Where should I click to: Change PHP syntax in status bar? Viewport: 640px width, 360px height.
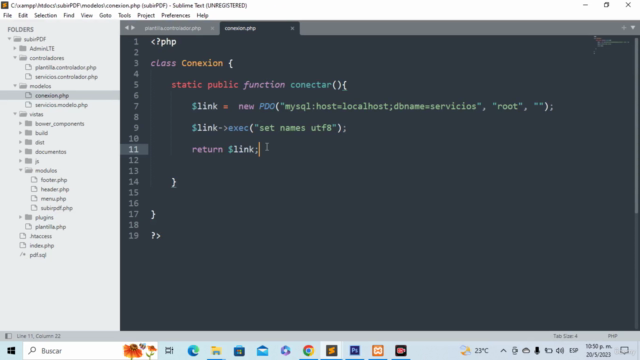click(612, 336)
